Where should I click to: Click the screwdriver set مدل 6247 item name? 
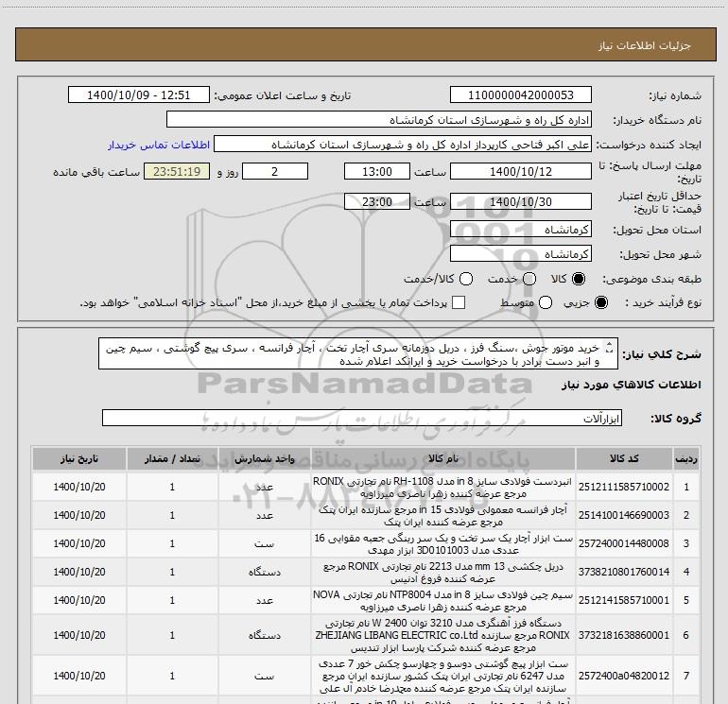pos(442,677)
